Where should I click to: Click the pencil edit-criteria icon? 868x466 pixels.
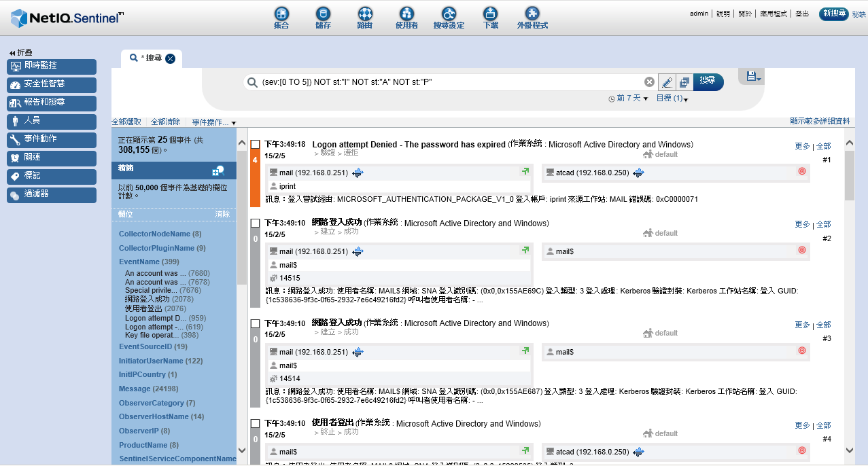(667, 82)
